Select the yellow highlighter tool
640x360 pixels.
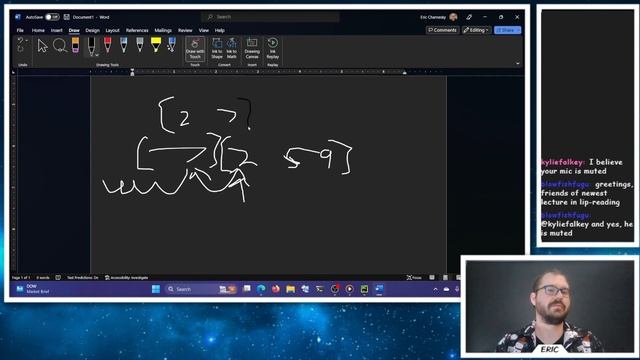tap(156, 45)
